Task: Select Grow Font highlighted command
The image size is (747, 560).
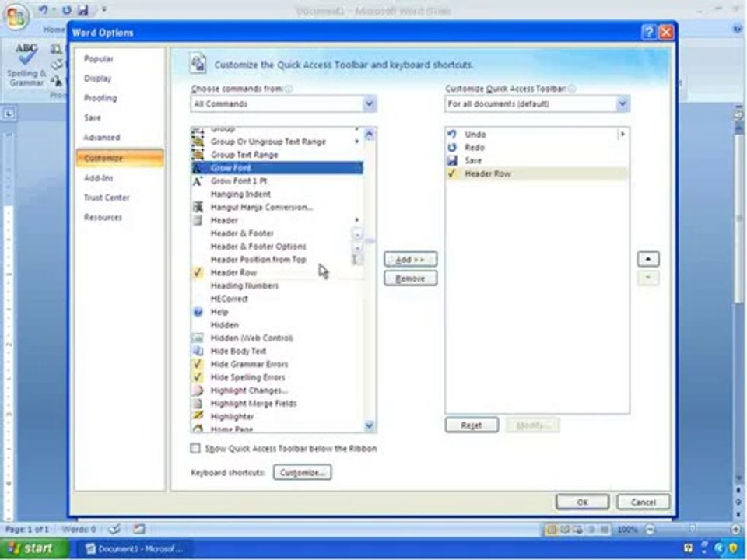Action: point(277,168)
